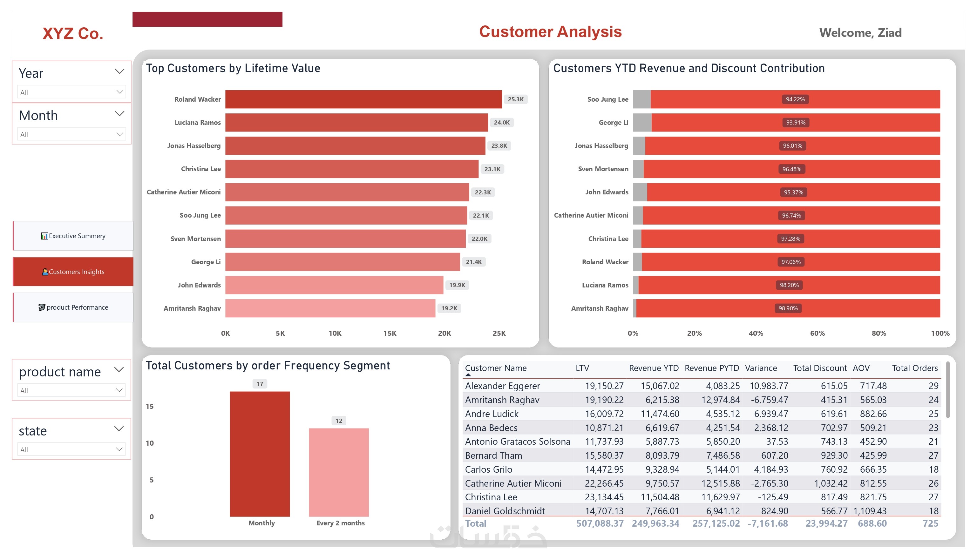
Task: Open the Year All dropdown
Action: (71, 92)
